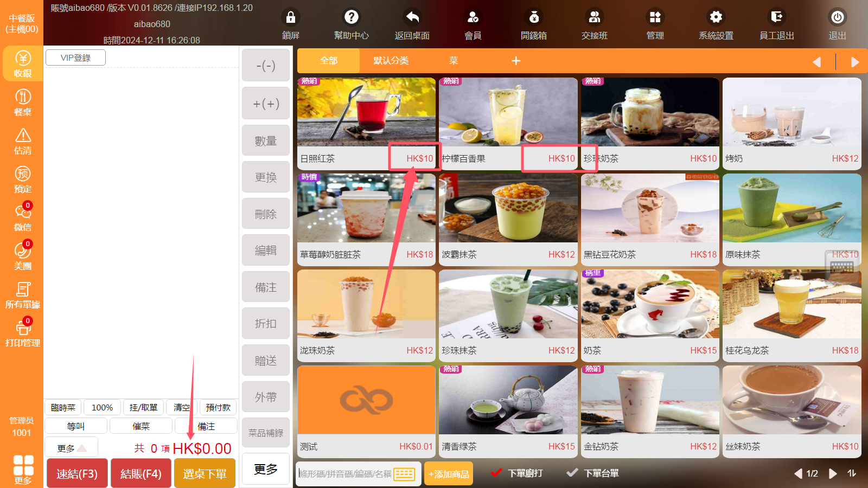Click the VIP登錄 button
Viewport: 868px width, 488px height.
point(75,57)
